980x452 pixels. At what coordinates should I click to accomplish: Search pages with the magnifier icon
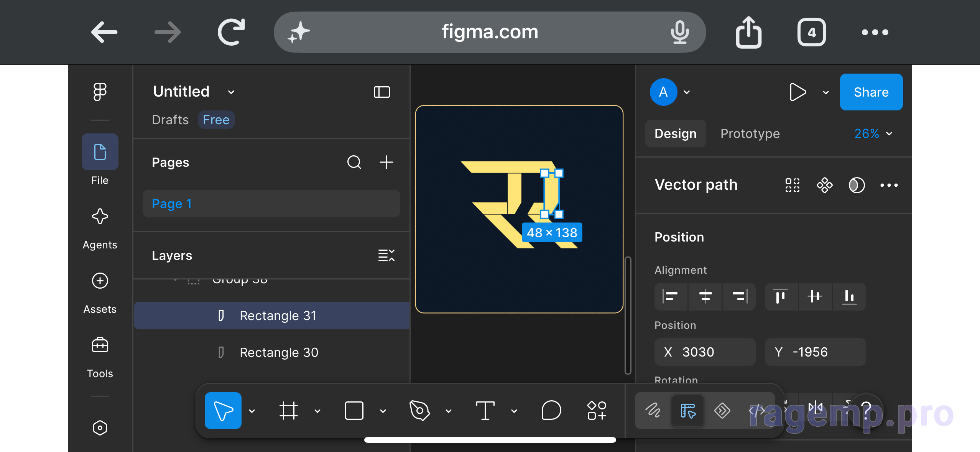click(x=354, y=162)
